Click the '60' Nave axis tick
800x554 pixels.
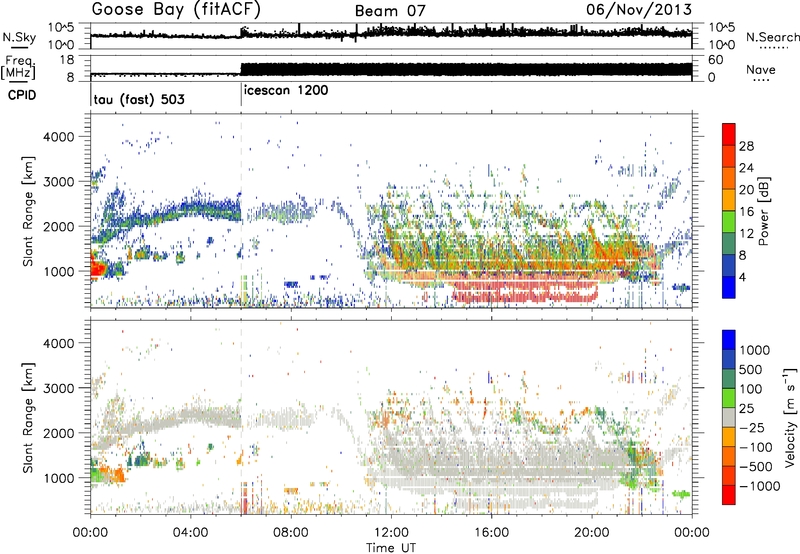[x=715, y=59]
